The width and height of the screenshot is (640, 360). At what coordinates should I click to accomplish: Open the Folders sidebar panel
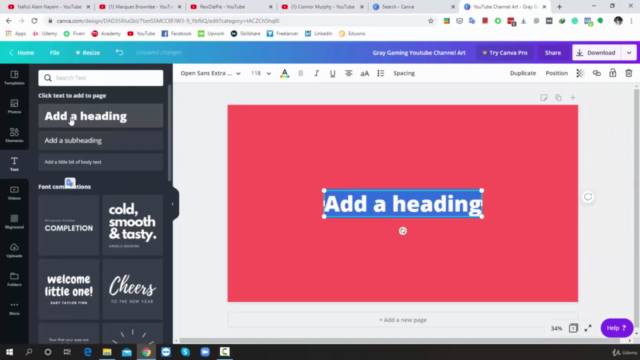14,279
